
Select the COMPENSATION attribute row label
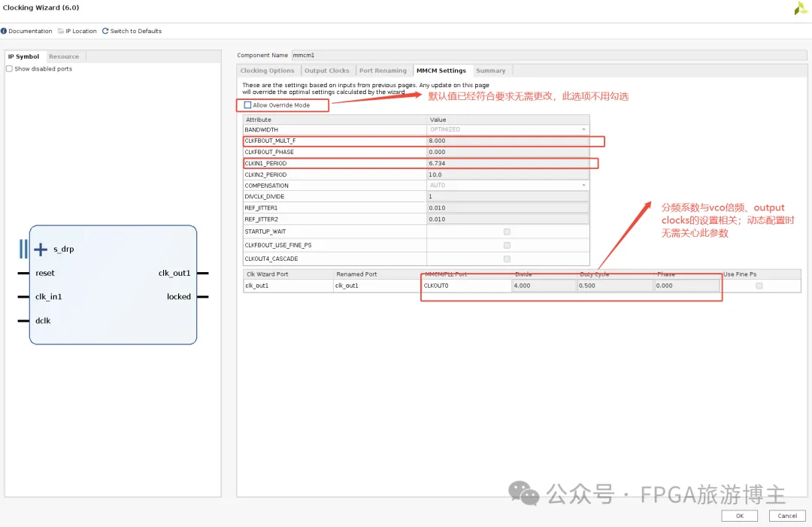pos(267,186)
